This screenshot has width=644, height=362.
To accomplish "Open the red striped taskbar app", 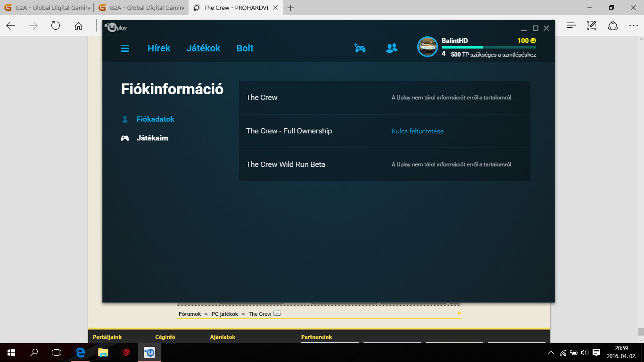I will 126,353.
